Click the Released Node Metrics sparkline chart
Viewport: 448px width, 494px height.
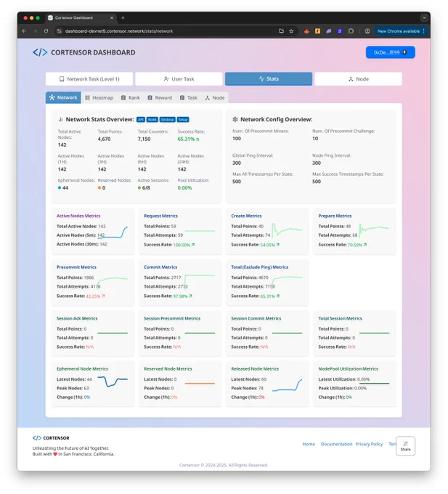pyautogui.click(x=287, y=385)
